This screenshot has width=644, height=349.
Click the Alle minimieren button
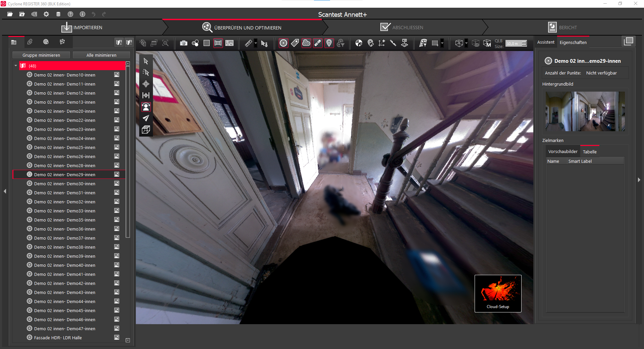101,55
